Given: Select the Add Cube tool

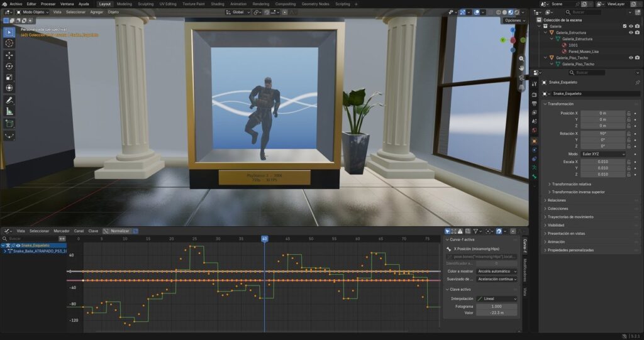Looking at the screenshot, I should pyautogui.click(x=9, y=124).
